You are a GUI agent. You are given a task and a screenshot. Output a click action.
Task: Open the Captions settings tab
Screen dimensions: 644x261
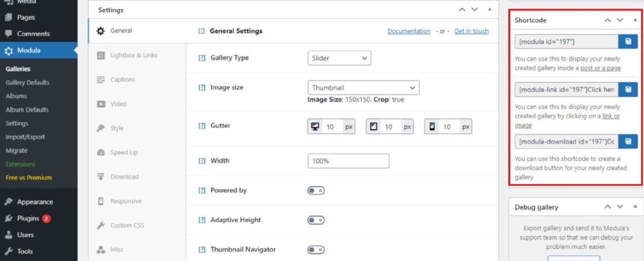click(122, 80)
